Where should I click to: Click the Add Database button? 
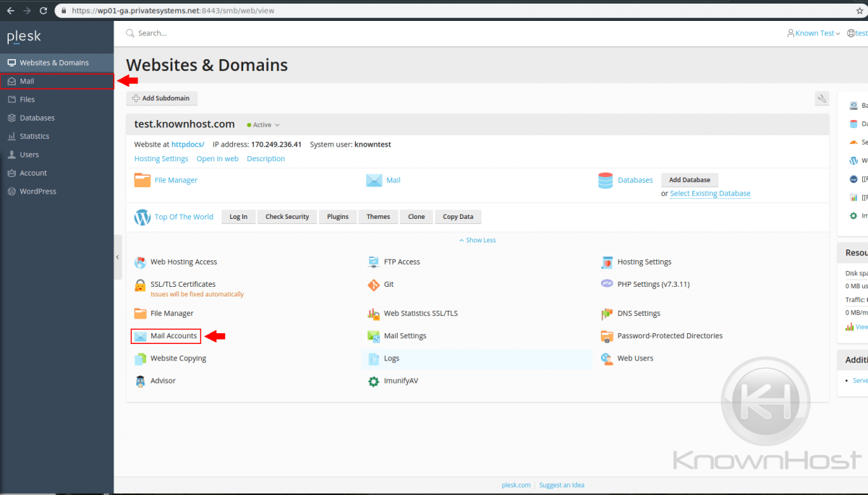(x=689, y=180)
